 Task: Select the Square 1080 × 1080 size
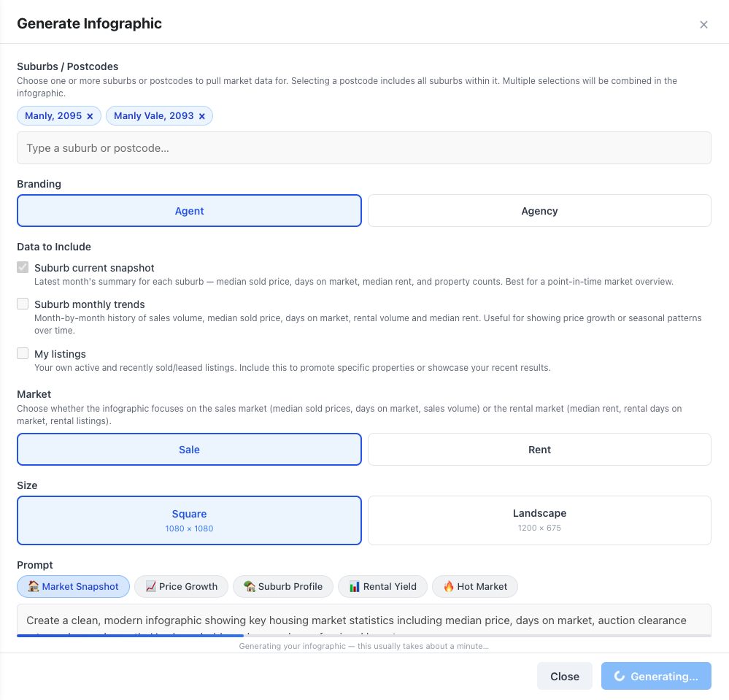[x=189, y=520]
